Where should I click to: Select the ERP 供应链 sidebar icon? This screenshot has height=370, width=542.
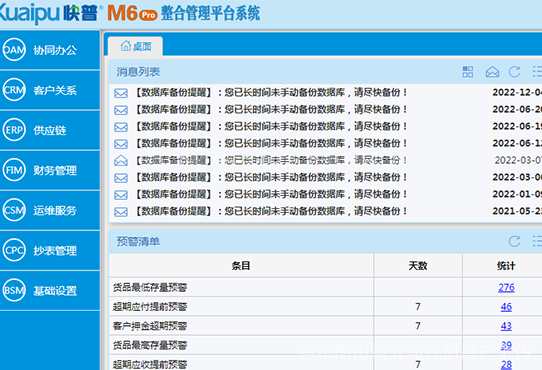[14, 130]
